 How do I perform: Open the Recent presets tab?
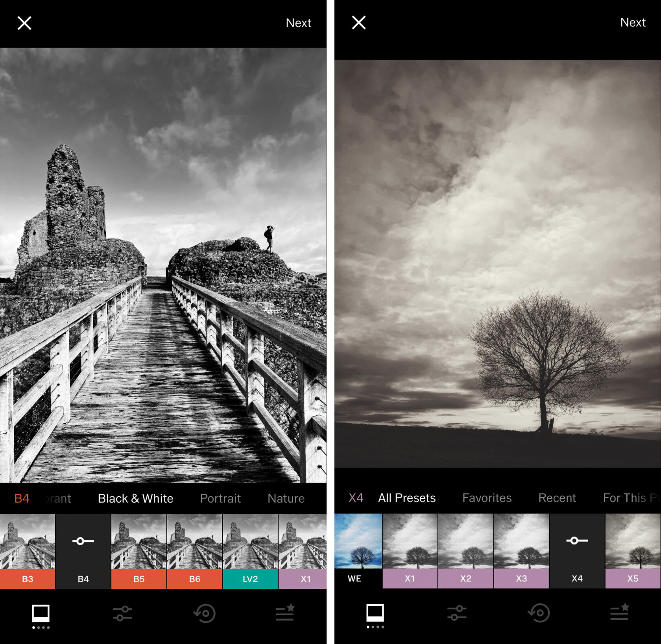pos(556,498)
